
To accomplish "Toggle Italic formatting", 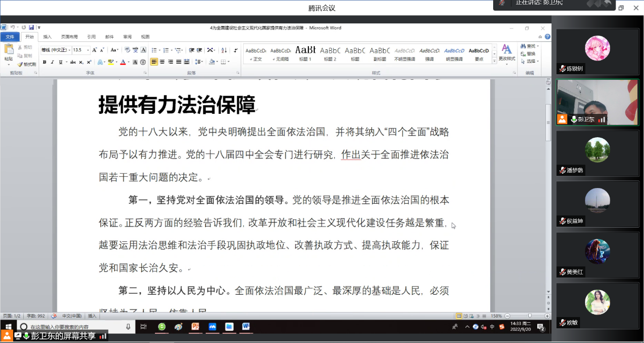I will coord(52,62).
